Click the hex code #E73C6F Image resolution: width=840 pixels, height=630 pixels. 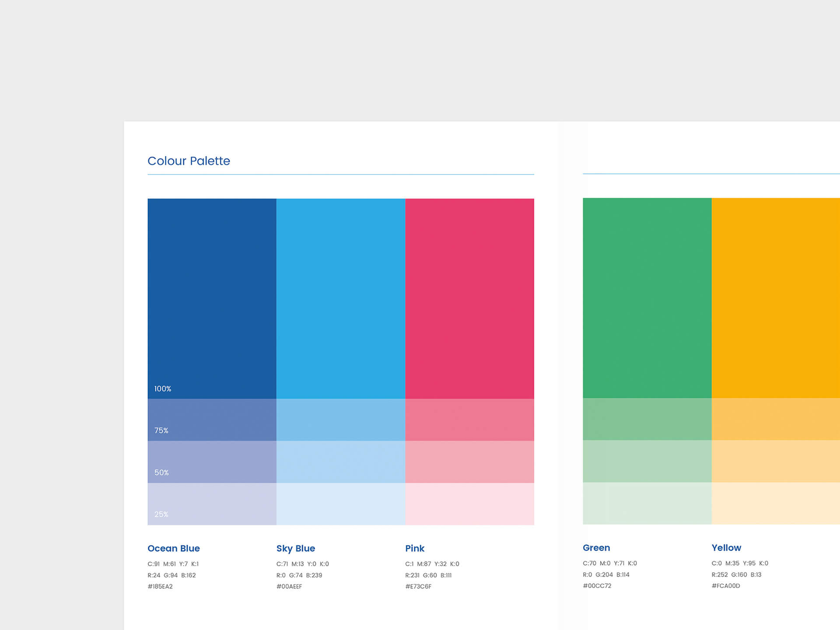[x=418, y=586]
